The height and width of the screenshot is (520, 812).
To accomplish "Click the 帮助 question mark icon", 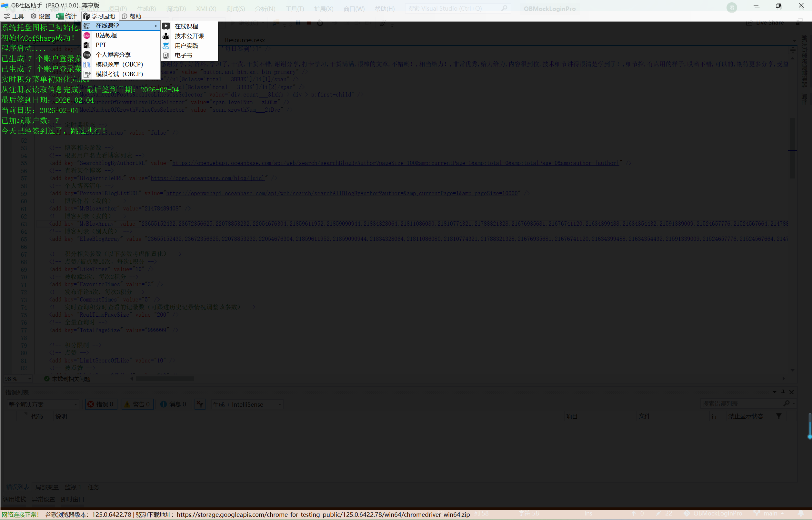I will pos(125,16).
